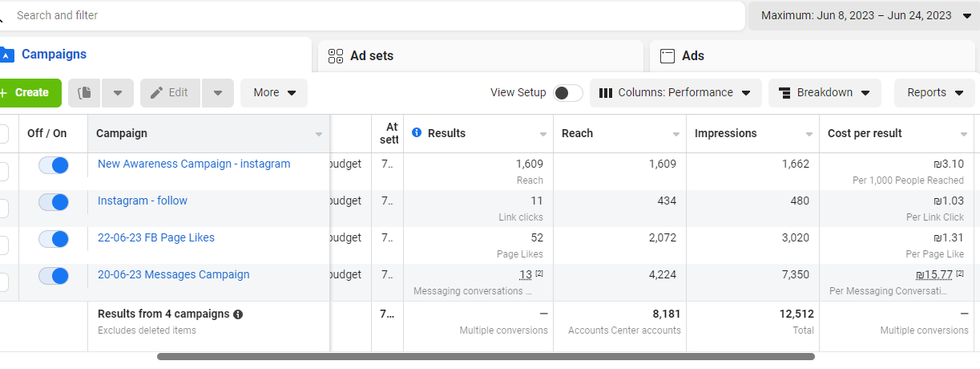Open the Breakdown menu
Screen dimensions: 980x369
coord(824,93)
